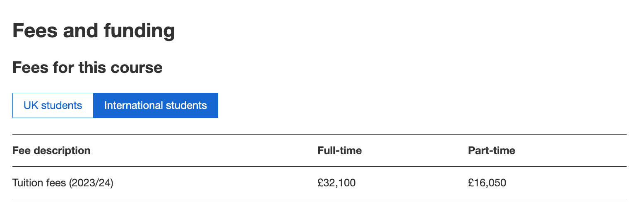Click the word 'UK' on the inactive tab
The image size is (644, 217).
click(x=31, y=105)
